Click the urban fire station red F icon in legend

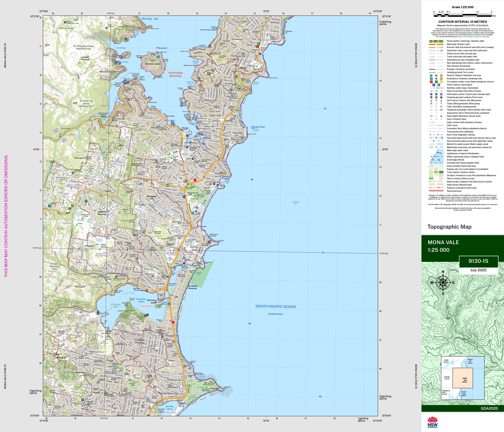point(431,82)
